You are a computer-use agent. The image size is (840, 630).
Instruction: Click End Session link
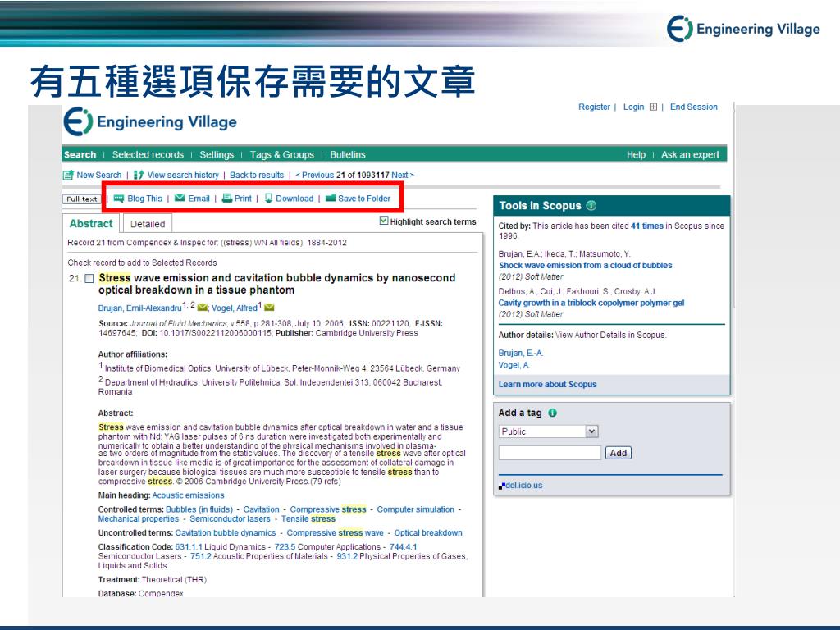click(694, 107)
